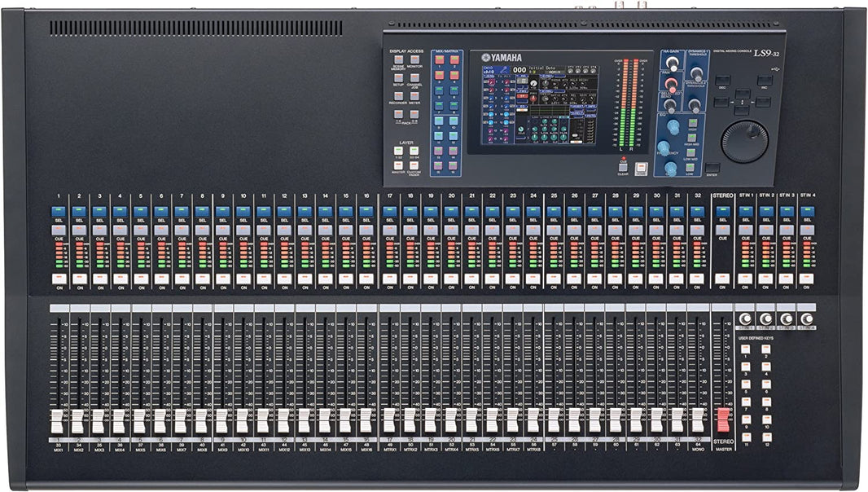Click user defined key 7
The height and width of the screenshot is (492, 868).
pyautogui.click(x=746, y=401)
